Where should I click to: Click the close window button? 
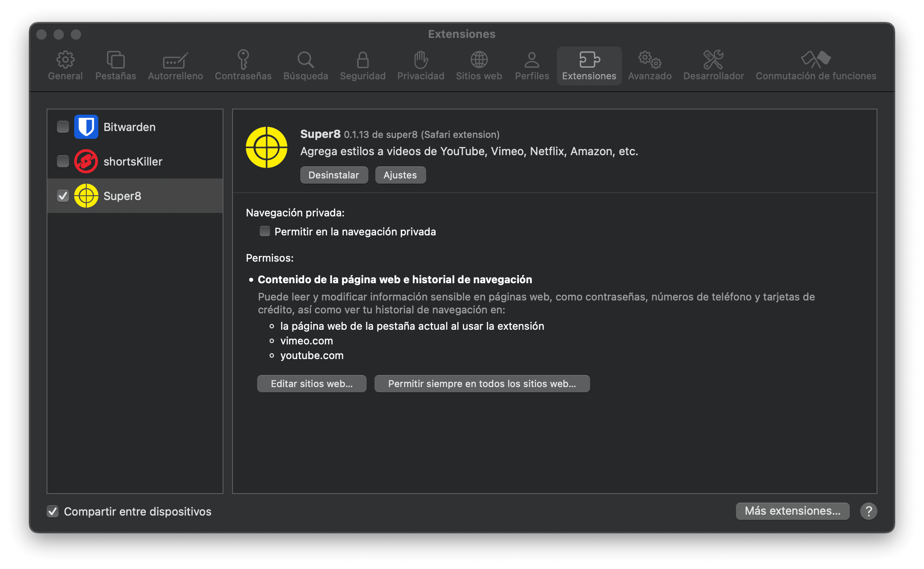[41, 34]
